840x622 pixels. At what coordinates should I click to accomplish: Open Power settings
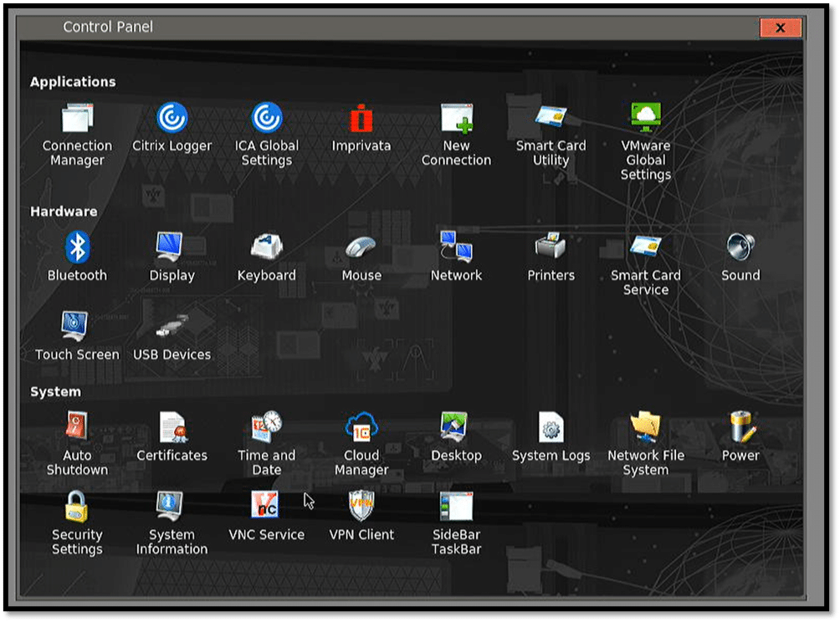pos(740,436)
